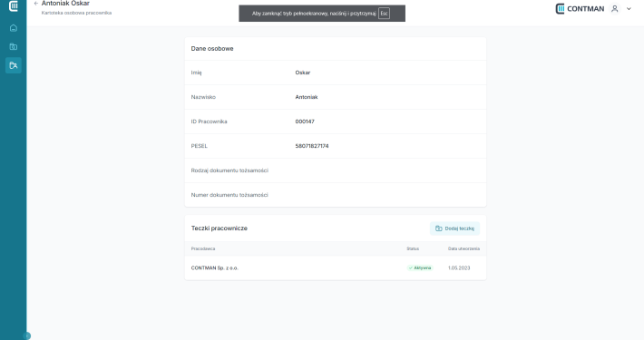Open the user profile icon
This screenshot has width=644, height=340.
coord(614,9)
